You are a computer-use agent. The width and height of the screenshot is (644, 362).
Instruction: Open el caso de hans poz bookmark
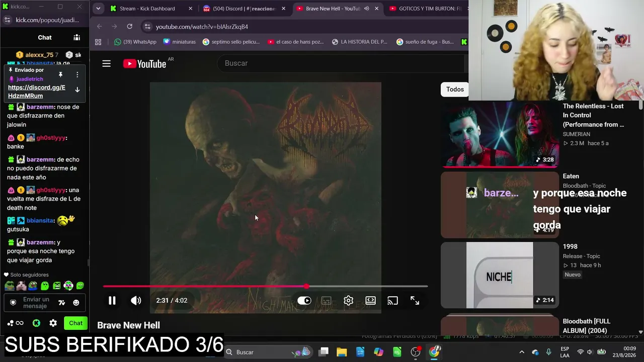tap(296, 42)
